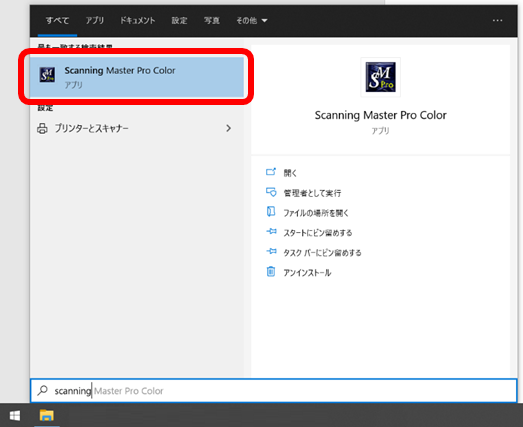Open the 写真 tab
The height and width of the screenshot is (427, 523).
pyautogui.click(x=212, y=21)
